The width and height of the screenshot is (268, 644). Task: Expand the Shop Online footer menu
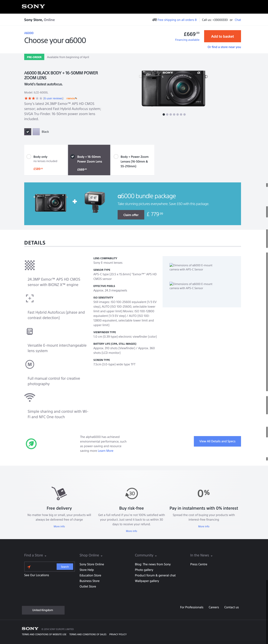(x=91, y=555)
